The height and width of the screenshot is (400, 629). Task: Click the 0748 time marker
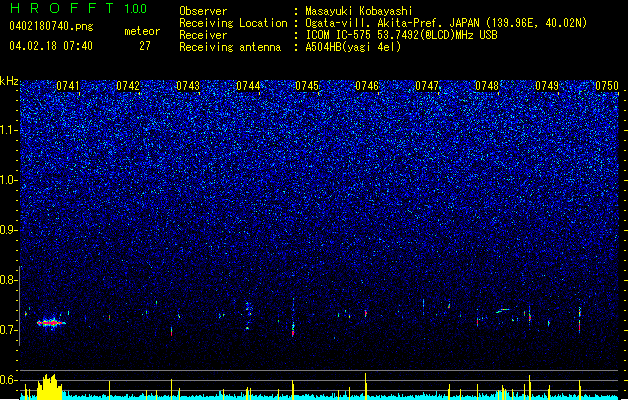tap(487, 86)
